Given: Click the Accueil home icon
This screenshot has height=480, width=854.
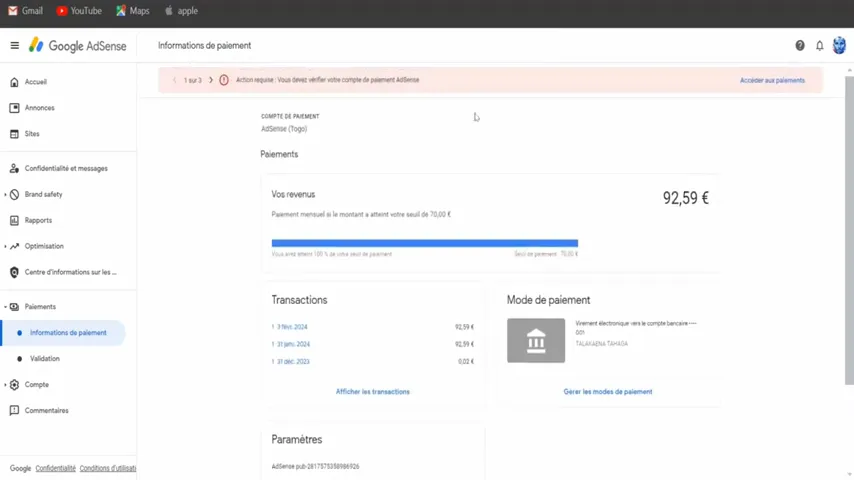Looking at the screenshot, I should click(14, 82).
